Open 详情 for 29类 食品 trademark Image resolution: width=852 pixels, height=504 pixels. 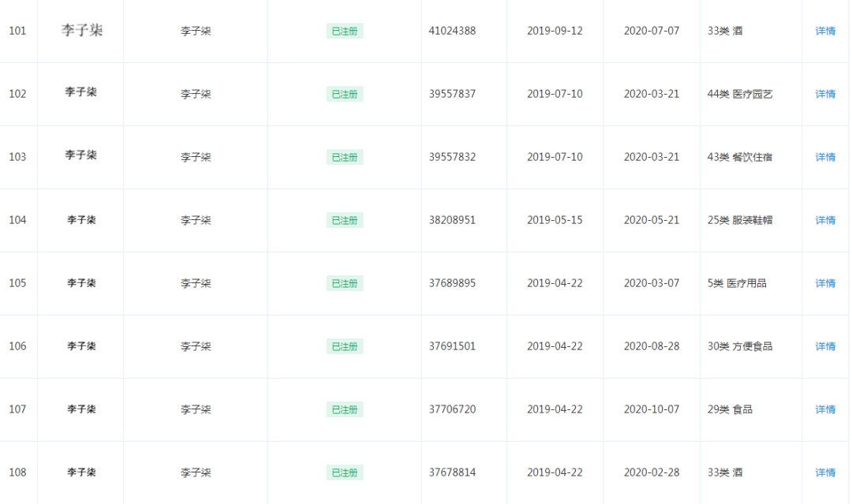coord(825,409)
